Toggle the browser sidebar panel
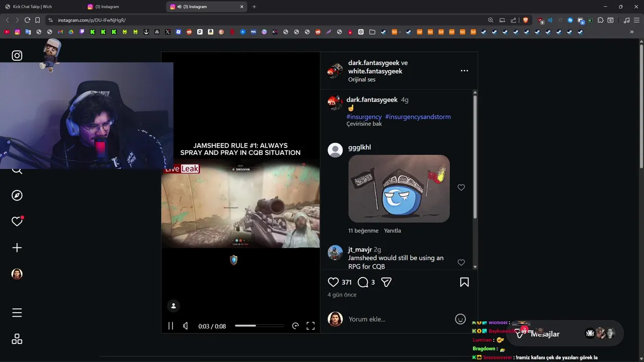 coord(610,20)
